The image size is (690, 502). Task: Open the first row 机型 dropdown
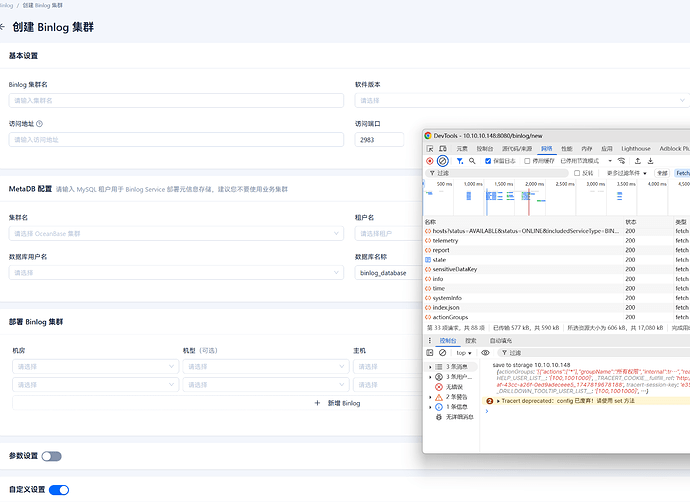[266, 366]
